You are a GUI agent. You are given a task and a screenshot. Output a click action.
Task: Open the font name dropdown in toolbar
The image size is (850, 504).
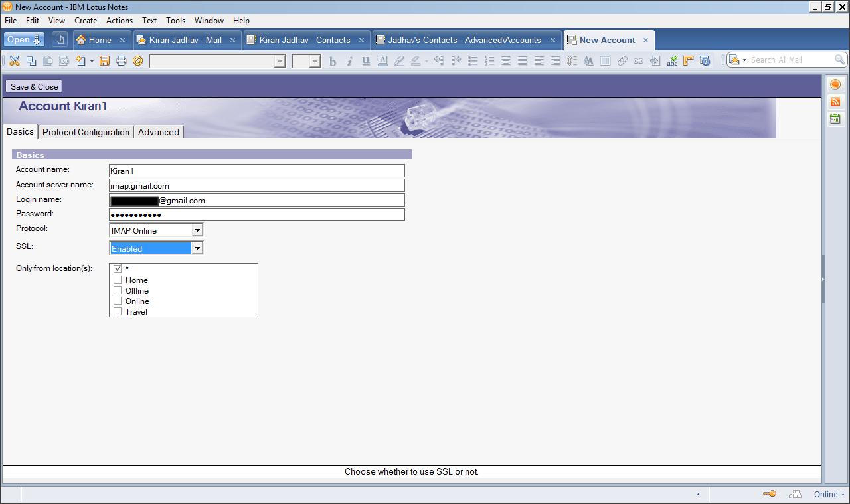pos(280,61)
